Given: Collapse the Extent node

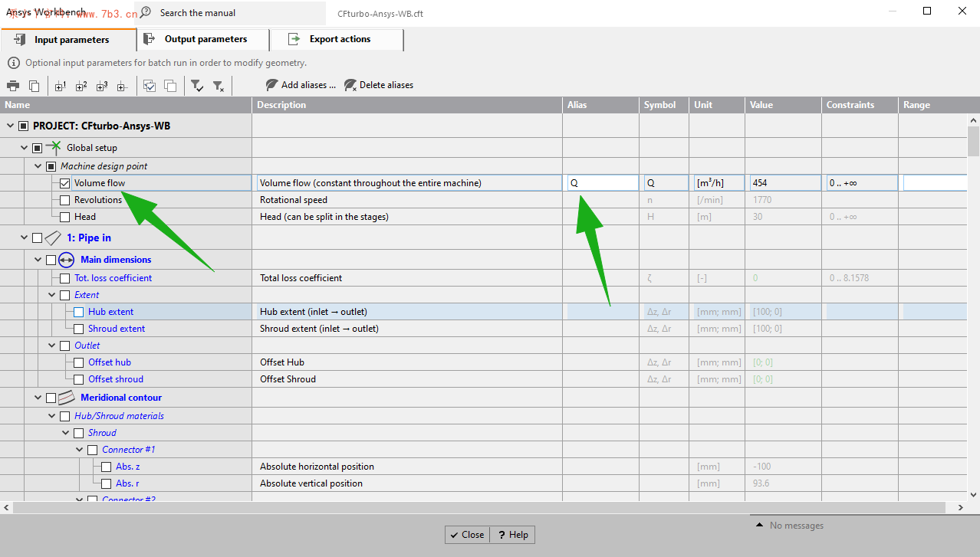Looking at the screenshot, I should [51, 295].
